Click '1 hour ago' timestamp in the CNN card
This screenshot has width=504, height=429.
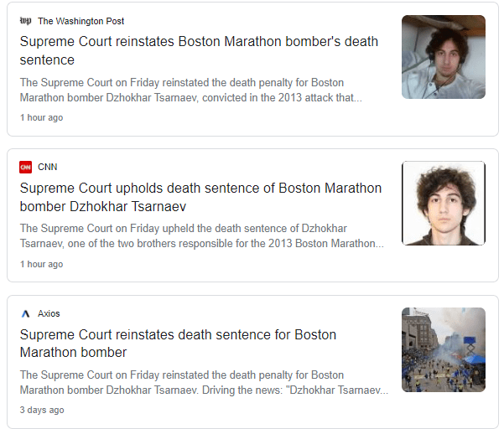[x=41, y=265]
